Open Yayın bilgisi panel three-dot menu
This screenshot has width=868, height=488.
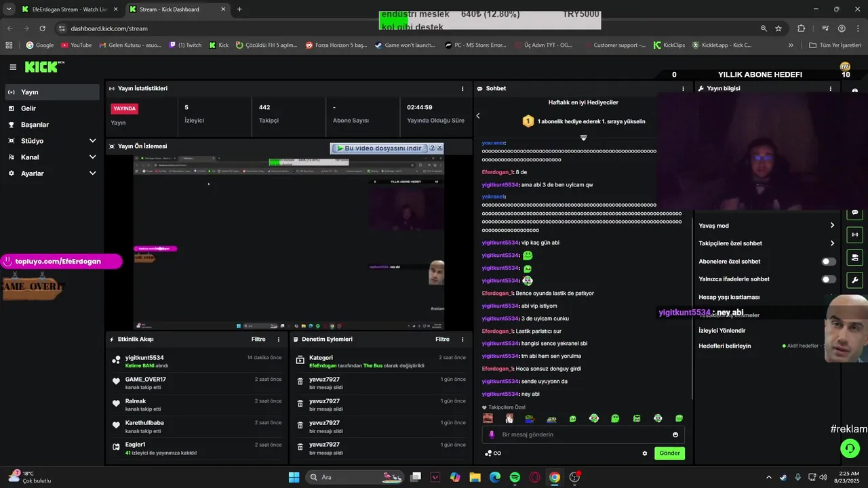pyautogui.click(x=830, y=89)
